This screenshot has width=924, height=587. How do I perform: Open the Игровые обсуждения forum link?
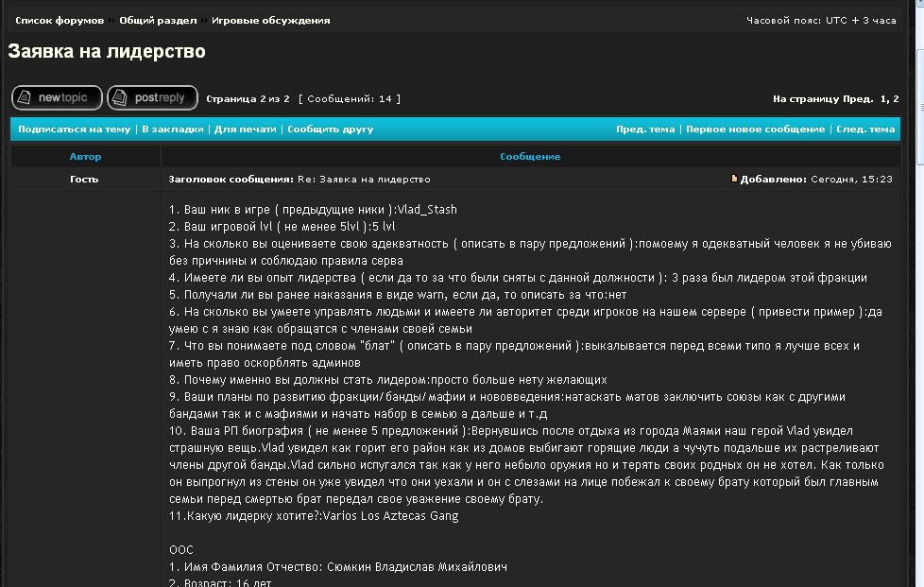pos(271,20)
